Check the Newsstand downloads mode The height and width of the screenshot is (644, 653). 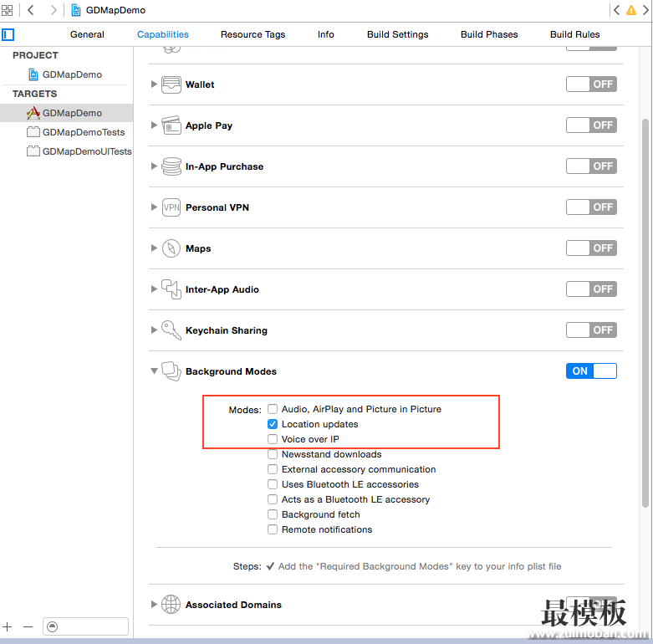click(273, 454)
